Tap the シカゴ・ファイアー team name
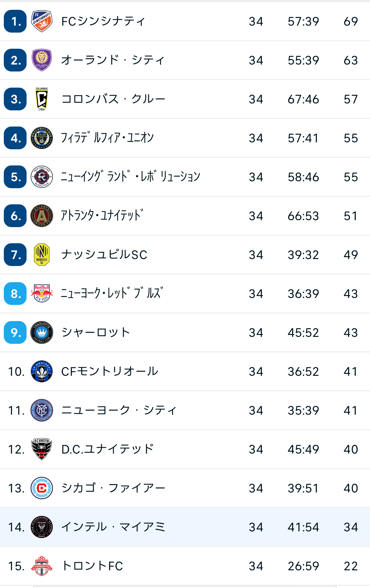The height and width of the screenshot is (588, 370). [113, 488]
